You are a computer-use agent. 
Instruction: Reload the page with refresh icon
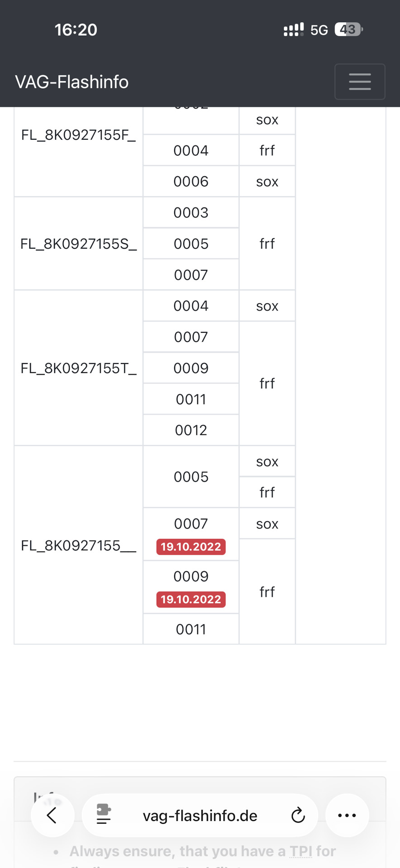298,815
